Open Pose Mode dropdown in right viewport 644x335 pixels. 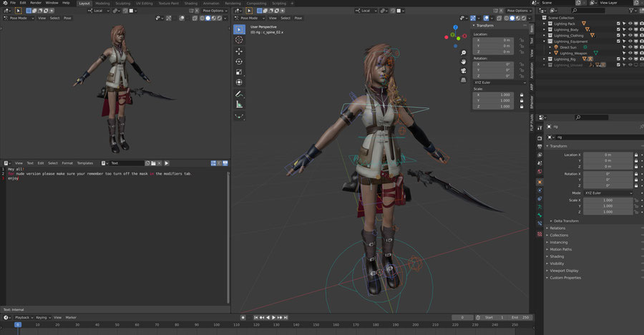(250, 18)
